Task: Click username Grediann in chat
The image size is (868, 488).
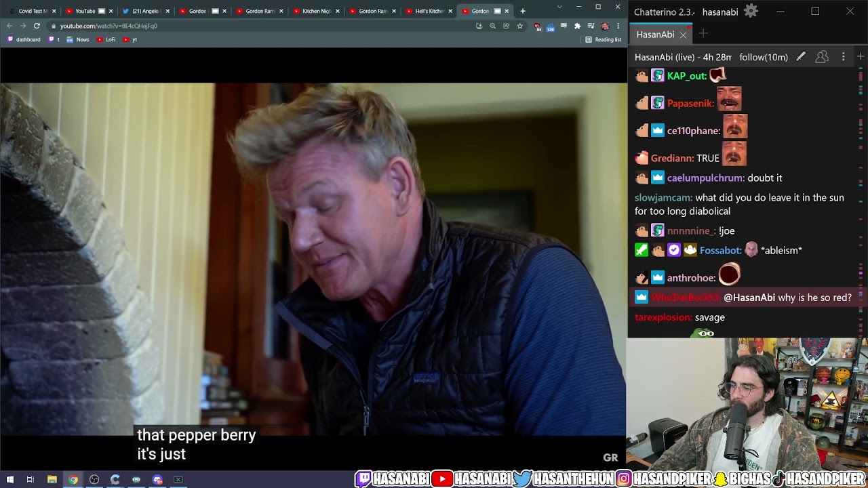Action: [672, 159]
